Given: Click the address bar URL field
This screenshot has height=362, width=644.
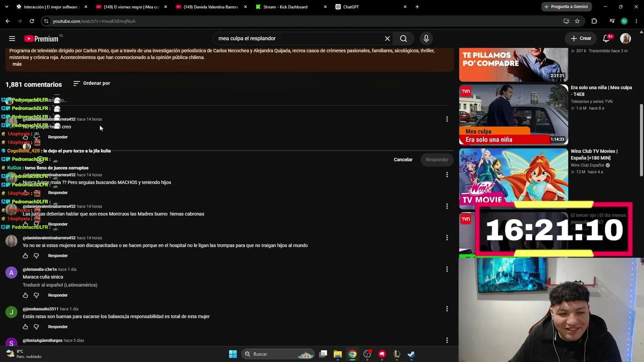Looking at the screenshot, I should [302, 21].
